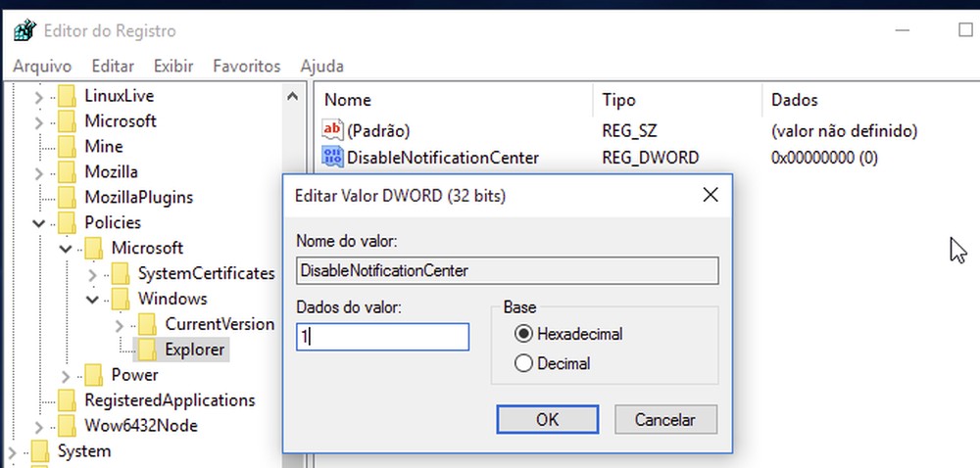Collapse the Policies tree node
The width and height of the screenshot is (980, 468).
39,223
